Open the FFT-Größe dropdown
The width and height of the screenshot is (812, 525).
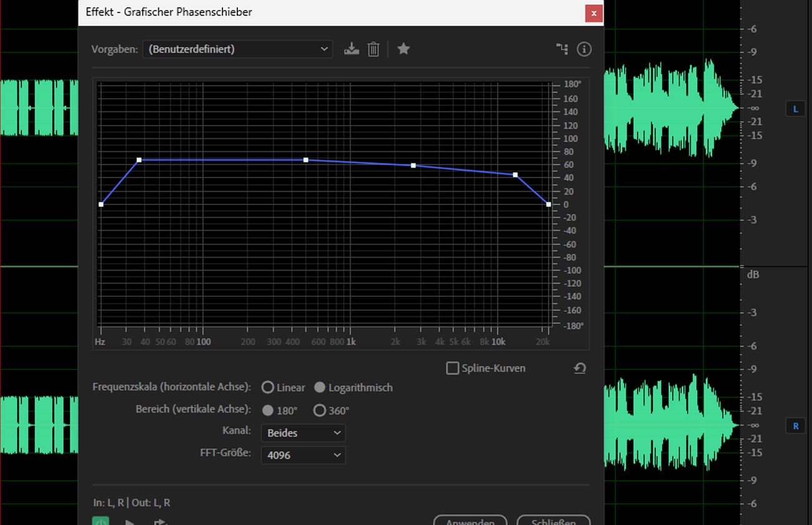point(303,455)
